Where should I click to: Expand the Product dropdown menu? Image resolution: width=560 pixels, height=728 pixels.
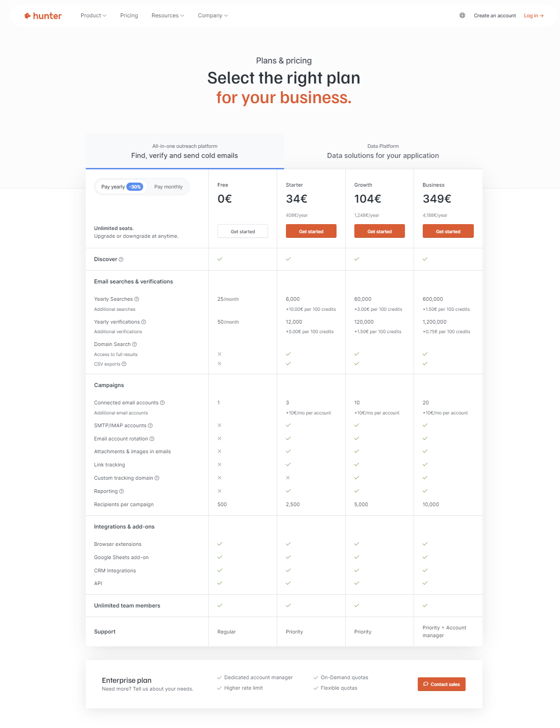93,16
